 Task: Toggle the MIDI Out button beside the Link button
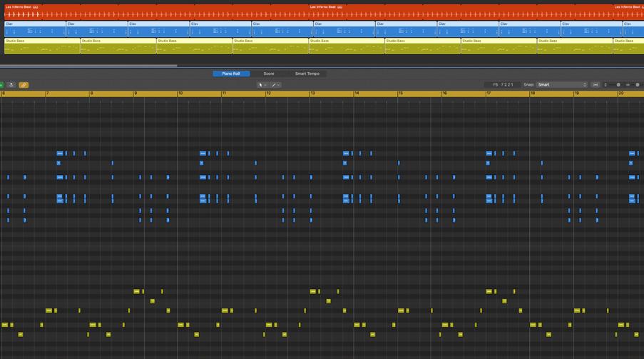click(11, 85)
